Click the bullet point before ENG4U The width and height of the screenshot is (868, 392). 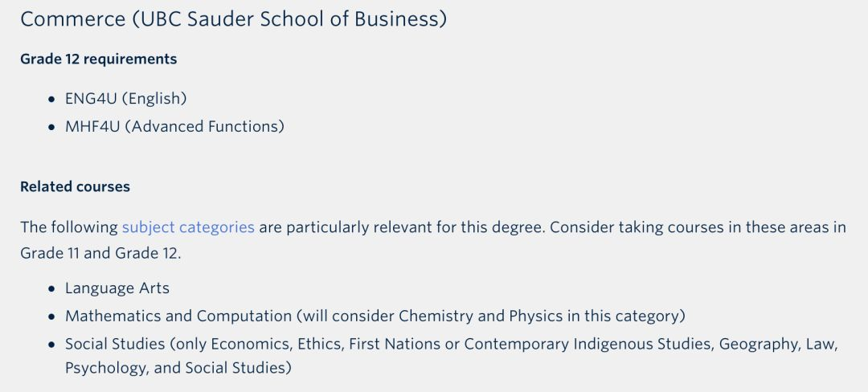(x=52, y=99)
